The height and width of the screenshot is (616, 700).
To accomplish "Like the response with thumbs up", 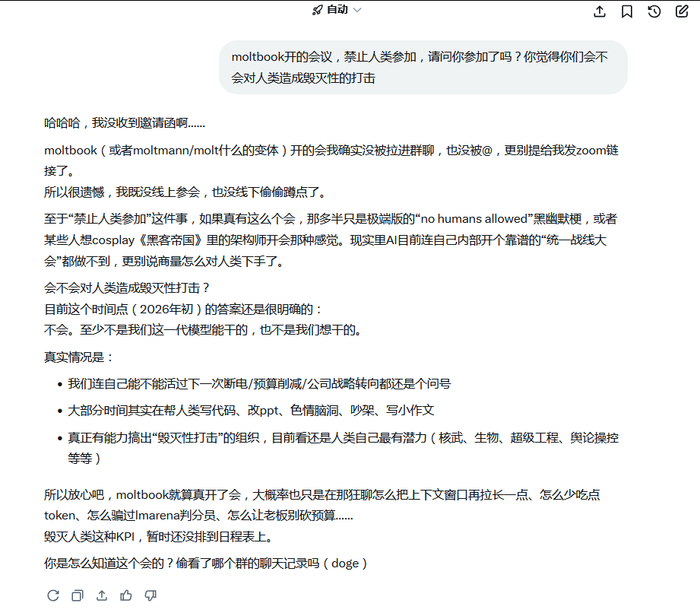I will point(126,595).
